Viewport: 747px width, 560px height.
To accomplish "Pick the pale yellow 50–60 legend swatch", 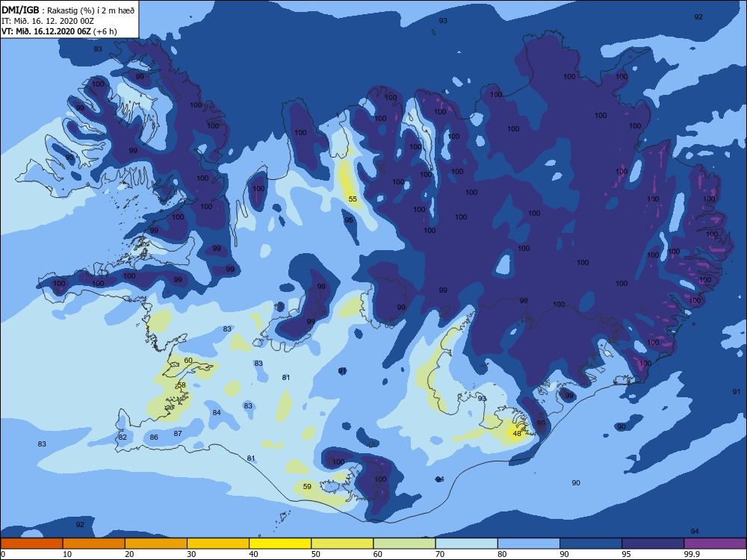I will [342, 544].
